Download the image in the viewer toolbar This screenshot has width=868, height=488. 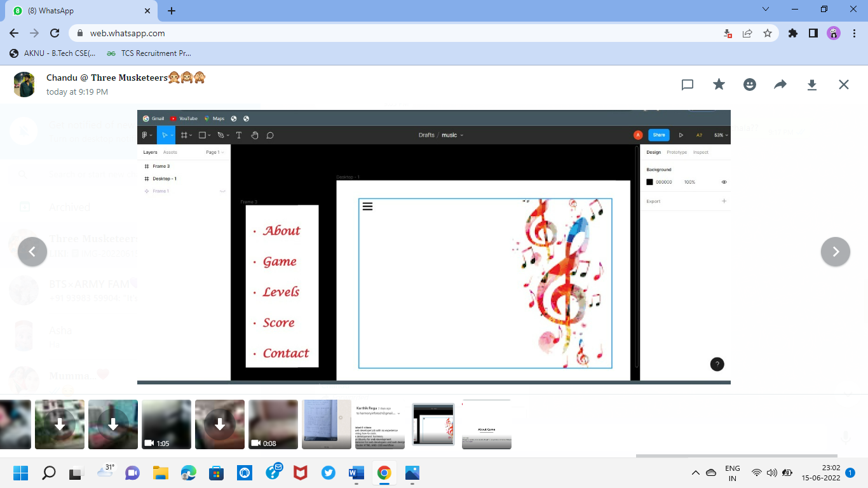click(x=811, y=85)
